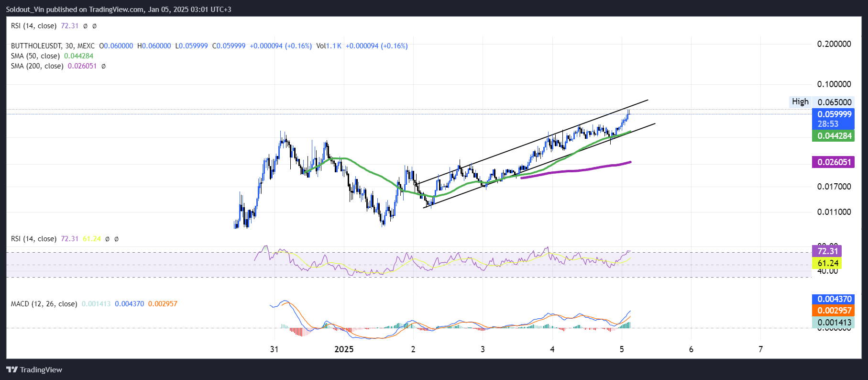Click date label 7 on time axis
The width and height of the screenshot is (868, 380).
760,349
